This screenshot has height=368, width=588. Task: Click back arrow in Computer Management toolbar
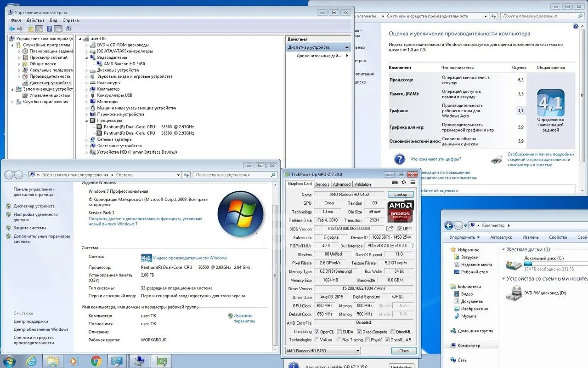12,29
